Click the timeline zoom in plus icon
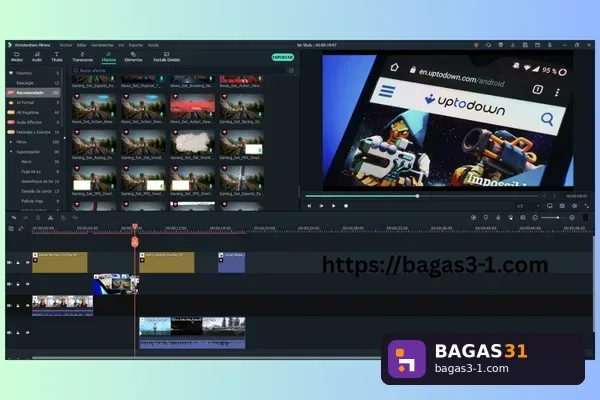600x400 pixels. (x=572, y=218)
